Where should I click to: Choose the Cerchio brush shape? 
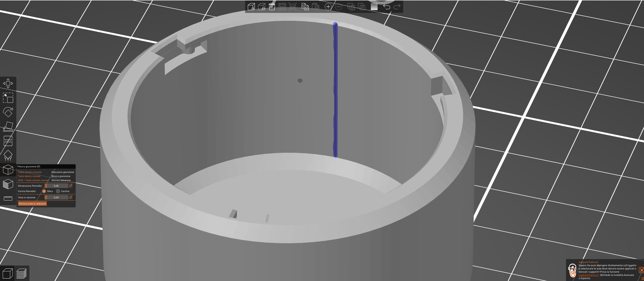58,191
